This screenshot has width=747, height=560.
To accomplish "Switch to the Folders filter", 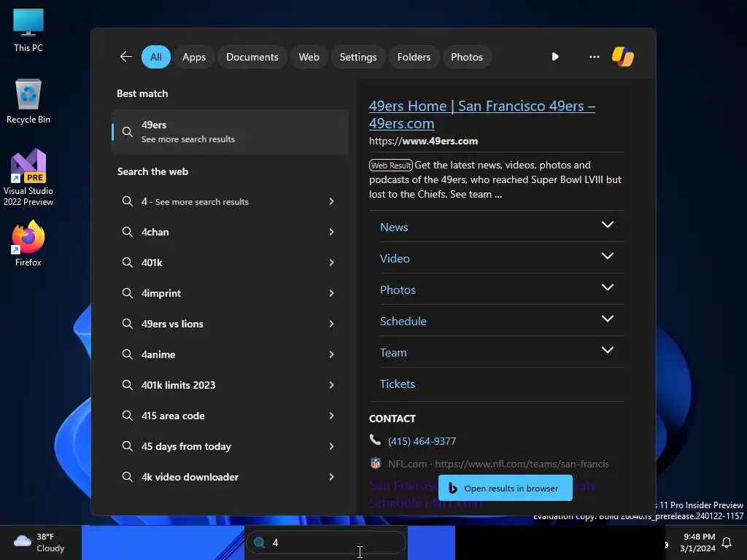I will 414,57.
